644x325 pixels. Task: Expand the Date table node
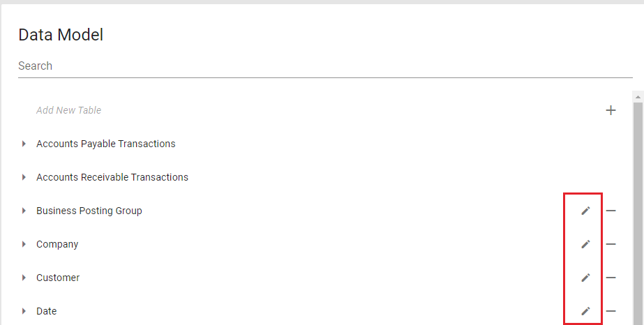coord(24,311)
